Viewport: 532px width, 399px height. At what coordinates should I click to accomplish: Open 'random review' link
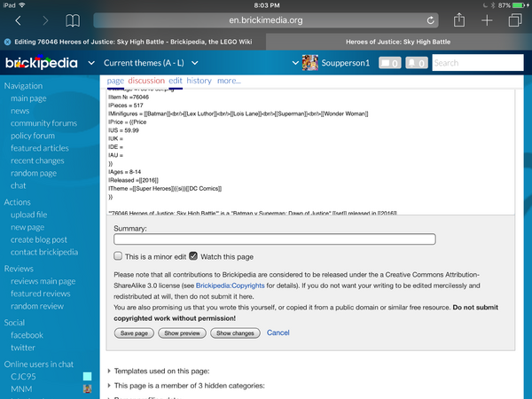(x=37, y=306)
